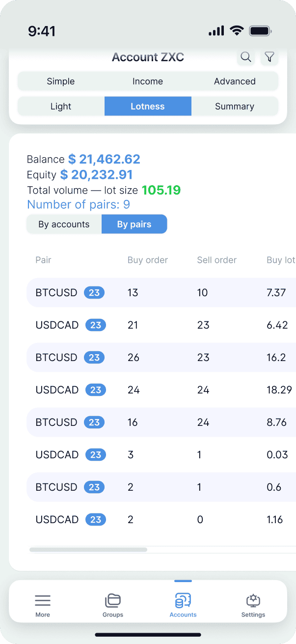This screenshot has width=296, height=644.
Task: Tap the cellular signal bars icon
Action: point(216,31)
